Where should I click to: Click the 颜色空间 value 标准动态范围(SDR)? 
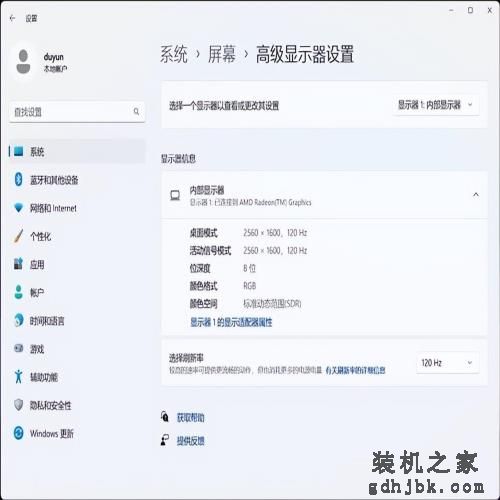click(x=272, y=303)
